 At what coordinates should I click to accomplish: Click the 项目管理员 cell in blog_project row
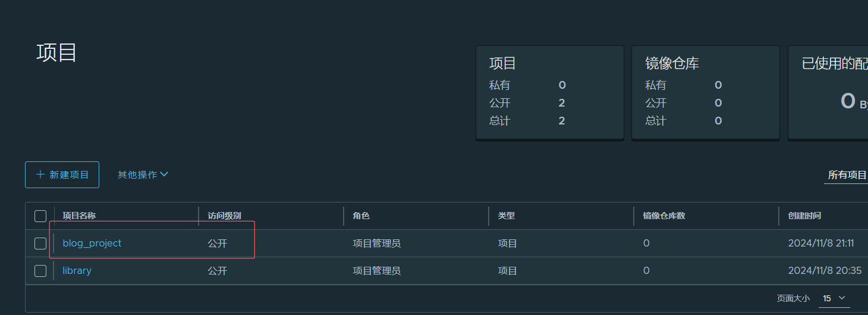coord(376,243)
